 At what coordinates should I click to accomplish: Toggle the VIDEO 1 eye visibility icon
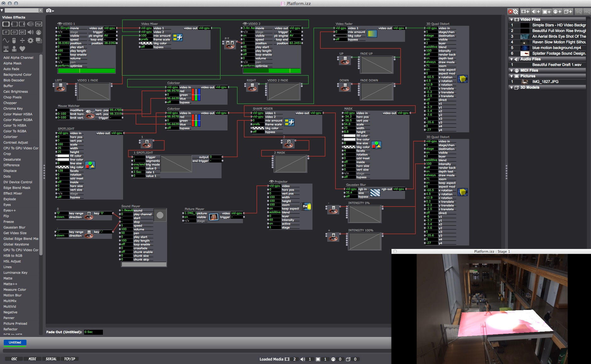tap(59, 24)
